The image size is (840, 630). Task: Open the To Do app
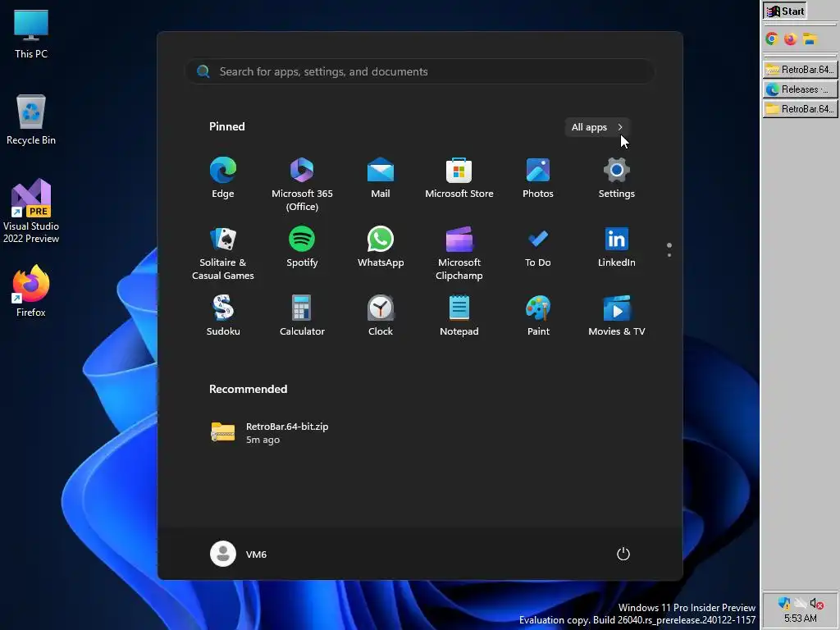(538, 247)
